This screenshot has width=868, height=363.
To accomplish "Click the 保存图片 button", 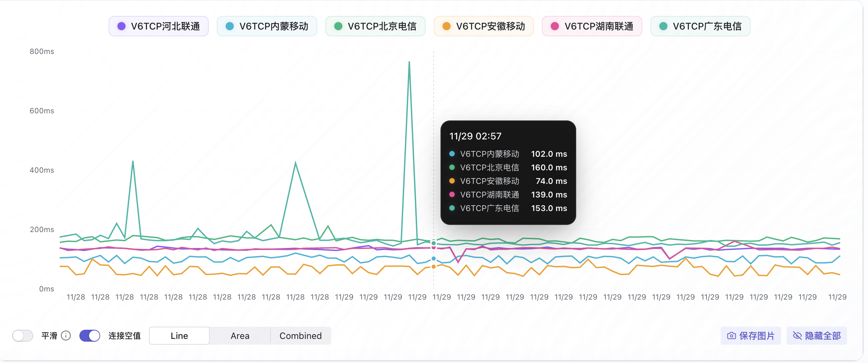I will pyautogui.click(x=751, y=336).
